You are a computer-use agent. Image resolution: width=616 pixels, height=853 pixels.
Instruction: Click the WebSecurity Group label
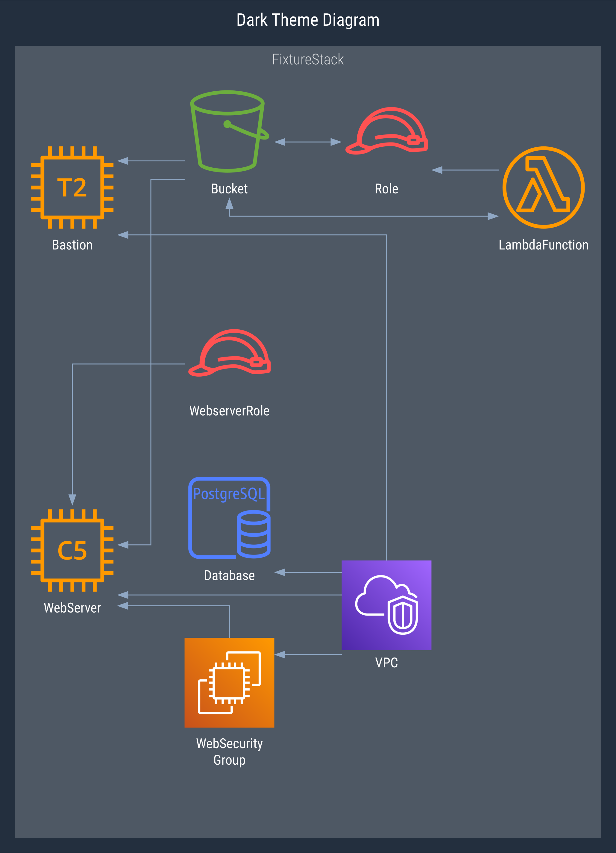point(229,752)
